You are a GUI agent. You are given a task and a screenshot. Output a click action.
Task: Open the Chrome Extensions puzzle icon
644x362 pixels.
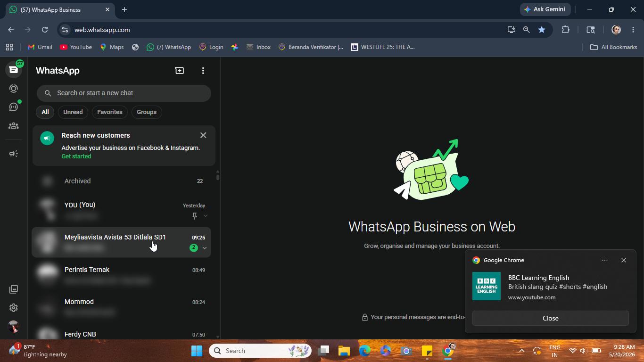(x=565, y=30)
